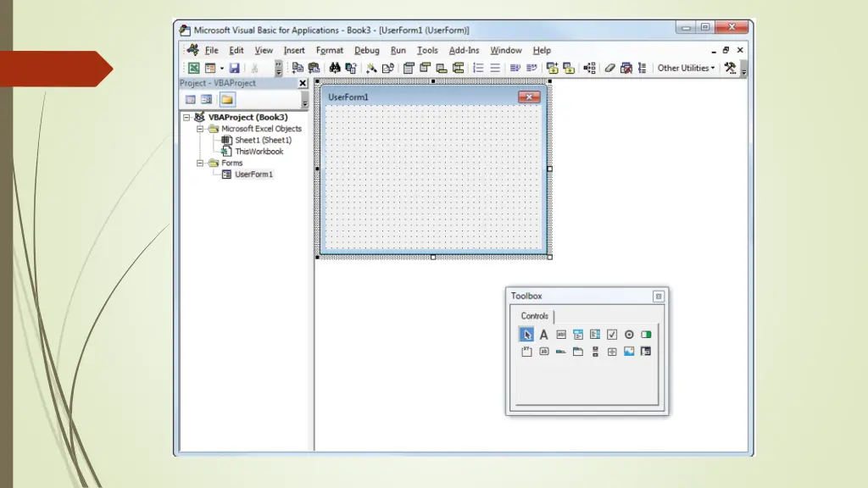Pick the TabStrip control in Toolbox
The width and height of the screenshot is (868, 488).
(x=561, y=352)
